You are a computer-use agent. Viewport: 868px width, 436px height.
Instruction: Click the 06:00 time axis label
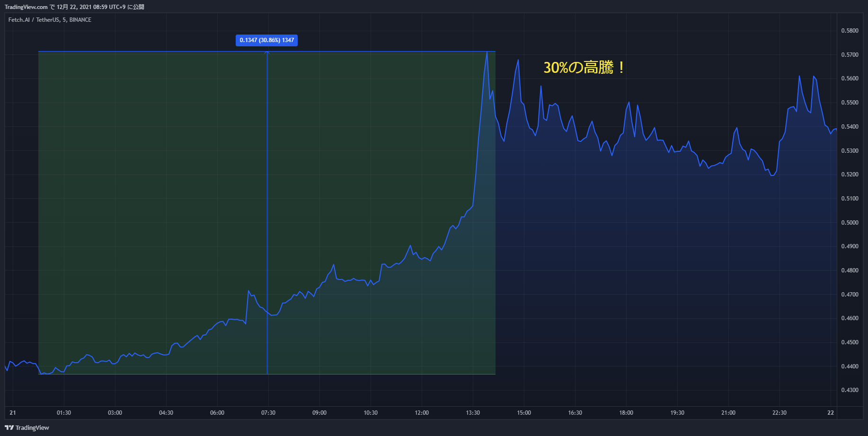pos(217,413)
